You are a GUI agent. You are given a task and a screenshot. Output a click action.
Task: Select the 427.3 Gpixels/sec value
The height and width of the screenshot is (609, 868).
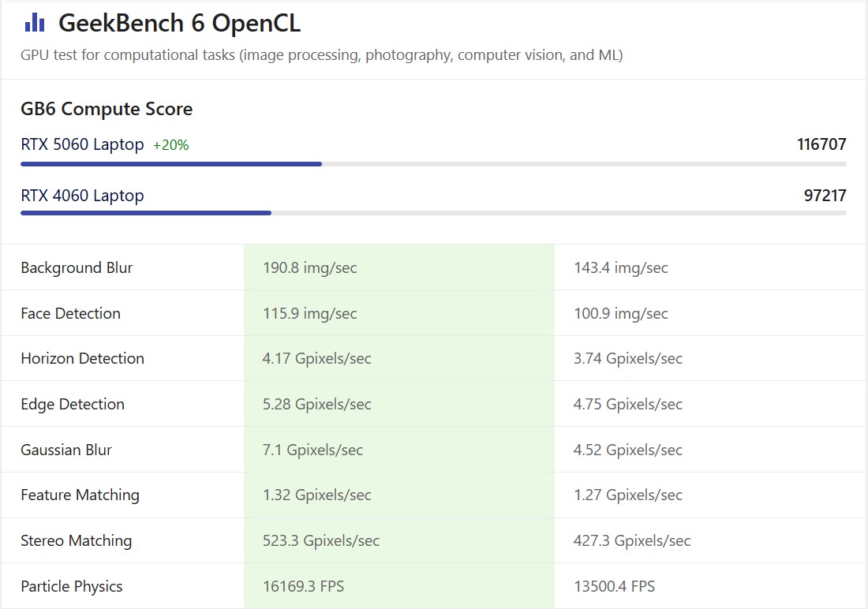click(632, 541)
